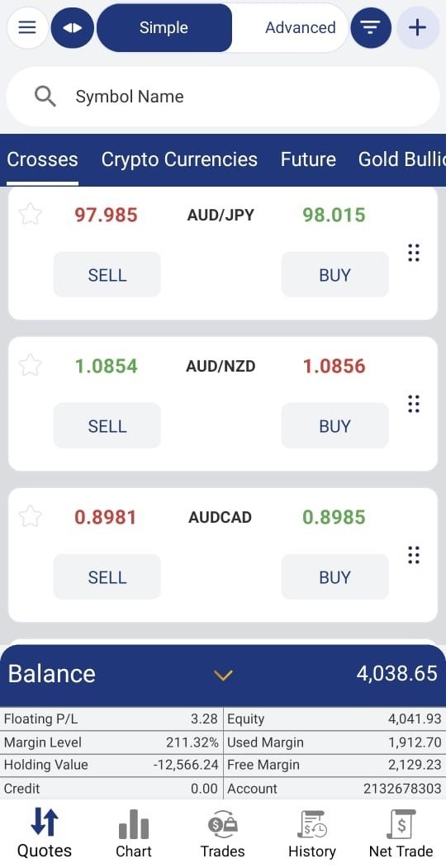Select the Crypto Currencies tab
446x868 pixels.
pos(179,159)
